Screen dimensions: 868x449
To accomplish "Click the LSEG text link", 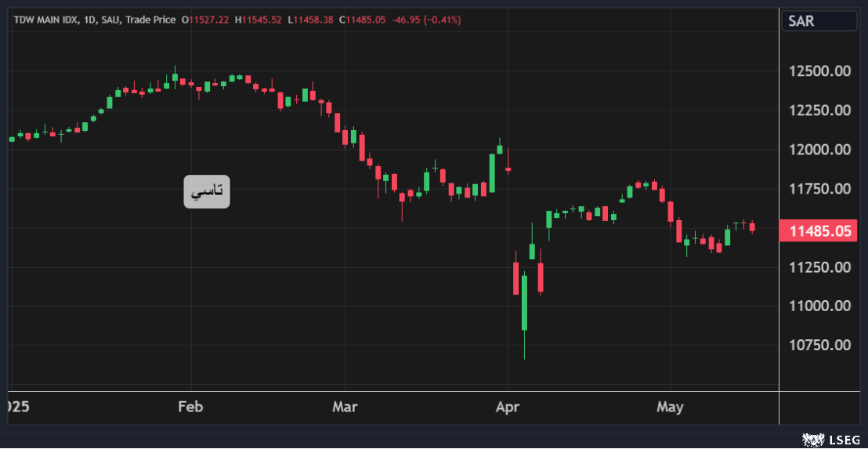I will pyautogui.click(x=843, y=440).
